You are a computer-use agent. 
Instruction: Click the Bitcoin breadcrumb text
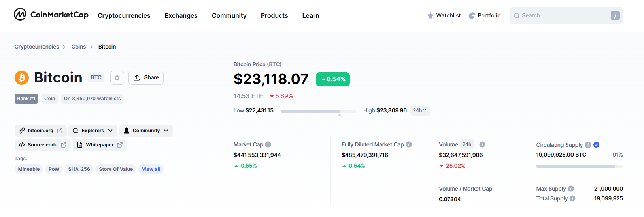coord(107,47)
